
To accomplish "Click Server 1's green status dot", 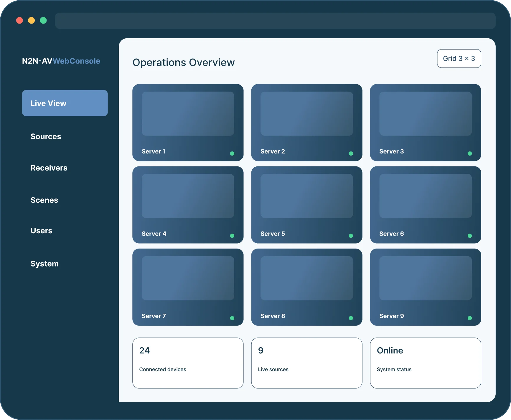I will [x=232, y=153].
